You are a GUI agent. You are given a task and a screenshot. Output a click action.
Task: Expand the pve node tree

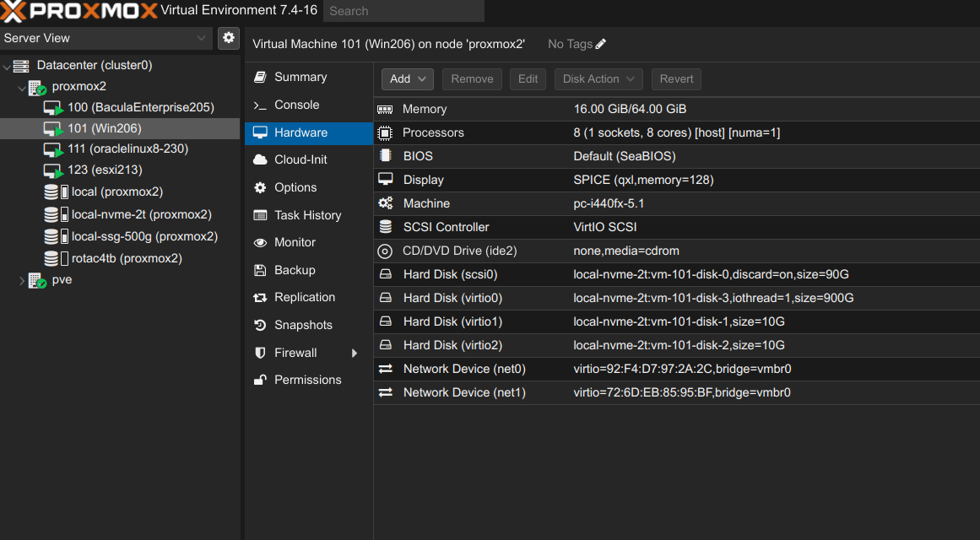pos(22,281)
